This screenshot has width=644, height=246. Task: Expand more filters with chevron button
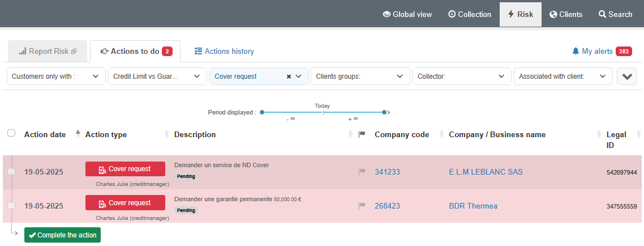click(x=626, y=77)
